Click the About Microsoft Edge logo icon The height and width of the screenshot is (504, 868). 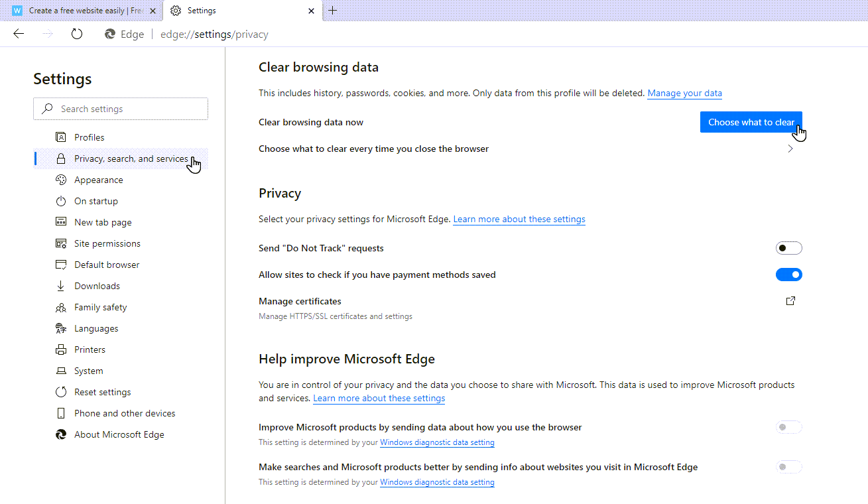pos(61,434)
